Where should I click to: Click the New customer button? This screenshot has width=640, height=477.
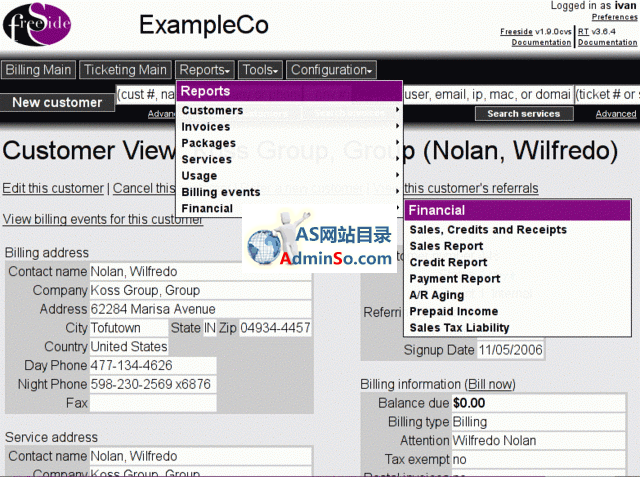click(x=57, y=102)
